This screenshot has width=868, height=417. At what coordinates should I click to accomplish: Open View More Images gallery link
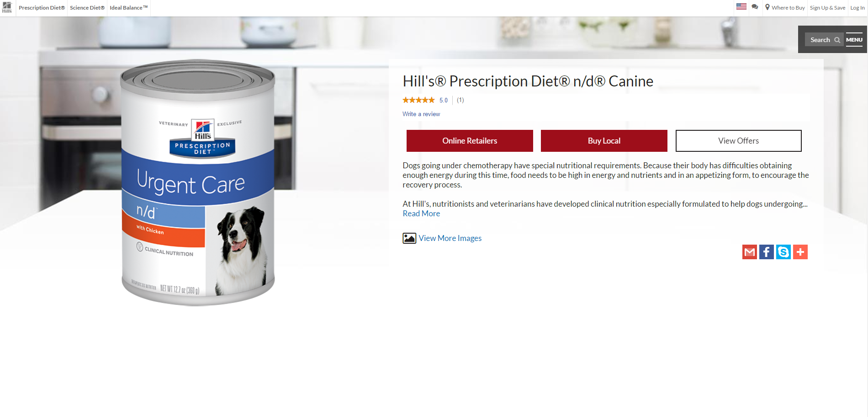450,238
